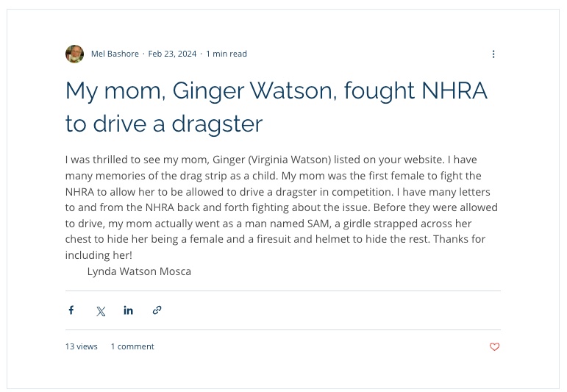The width and height of the screenshot is (567, 392).
Task: Click the "Lynda Watson Mosca" signature line
Action: click(139, 271)
